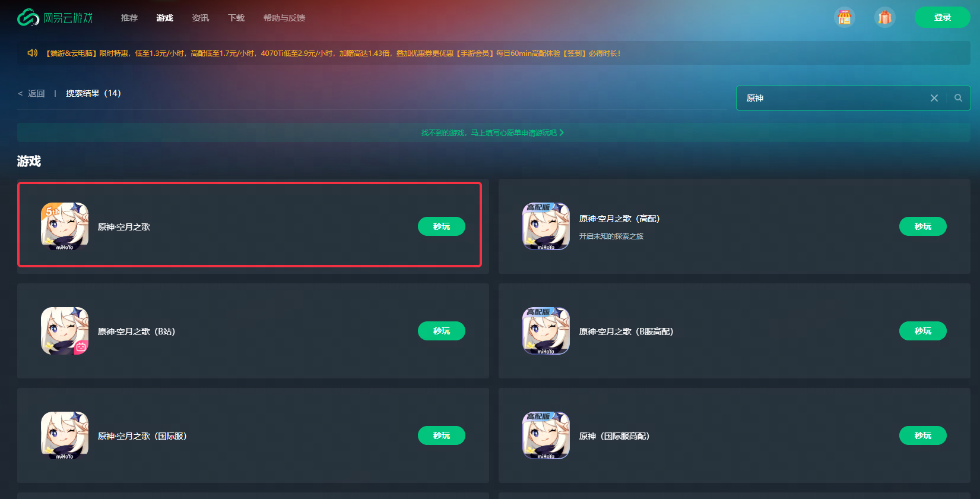Open the gift box icon in header

884,17
